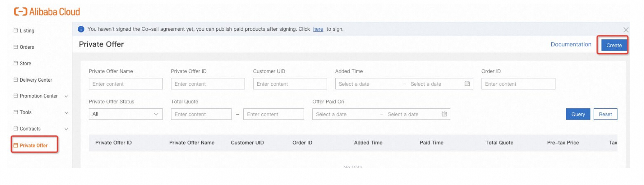Select Private Offer in the sidebar
Image resolution: width=644 pixels, height=185 pixels.
[x=34, y=146]
